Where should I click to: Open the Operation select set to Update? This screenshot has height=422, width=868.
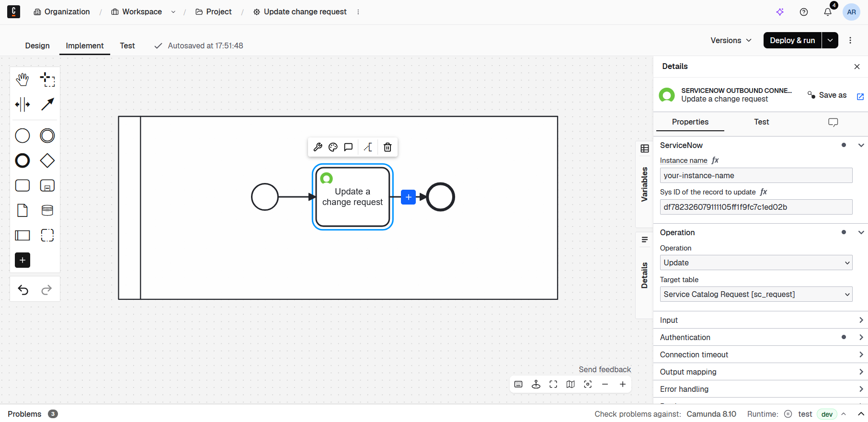tap(756, 262)
